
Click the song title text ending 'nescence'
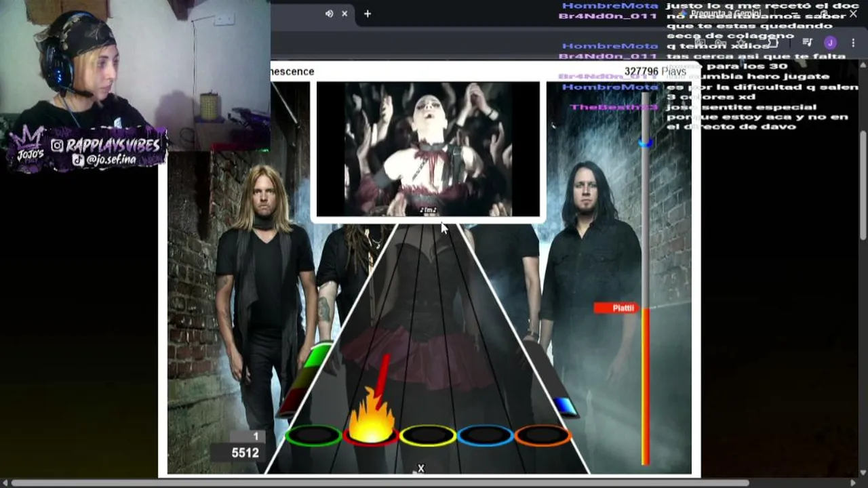[x=292, y=71]
